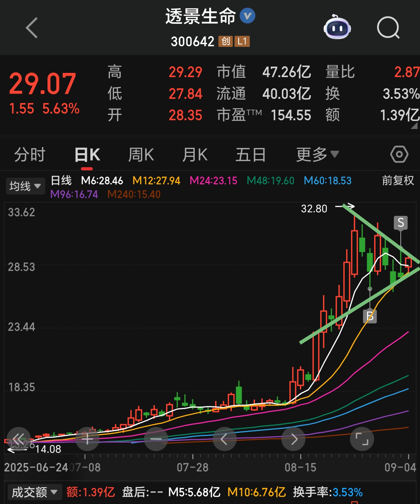Change the 前复权 adjustment setting

click(398, 181)
